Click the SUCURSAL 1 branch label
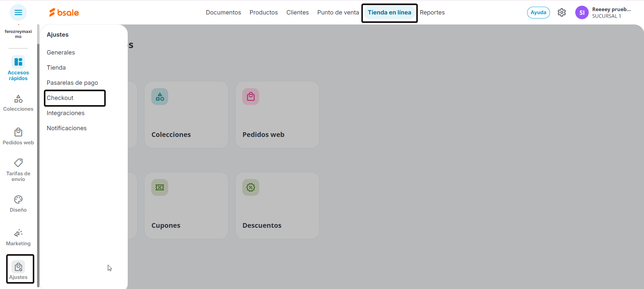 pyautogui.click(x=607, y=16)
